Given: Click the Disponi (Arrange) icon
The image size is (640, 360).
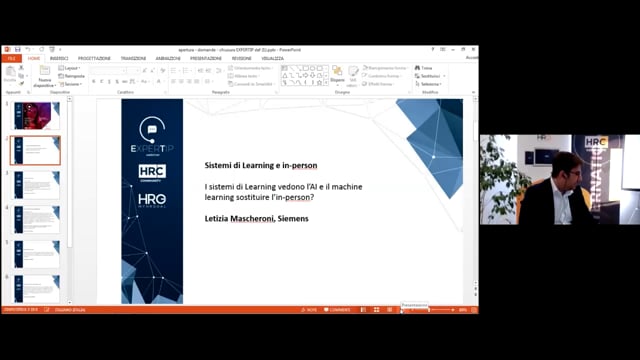Looking at the screenshot, I should pos(337,71).
